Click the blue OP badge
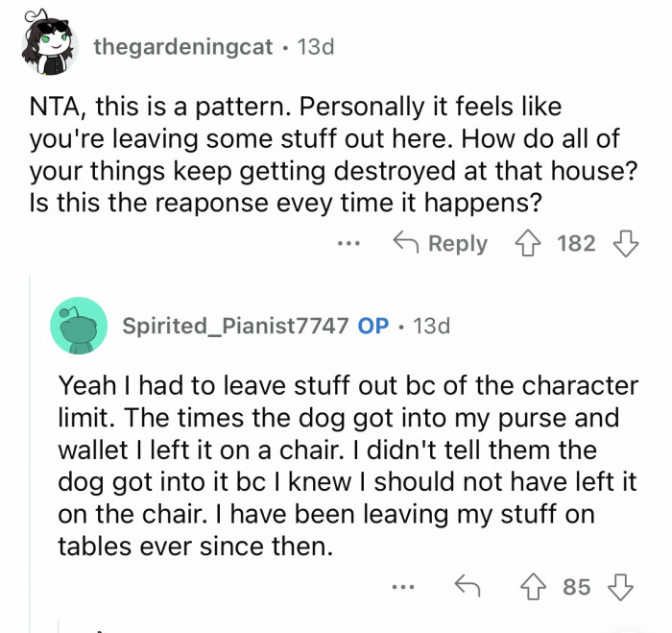 click(372, 326)
